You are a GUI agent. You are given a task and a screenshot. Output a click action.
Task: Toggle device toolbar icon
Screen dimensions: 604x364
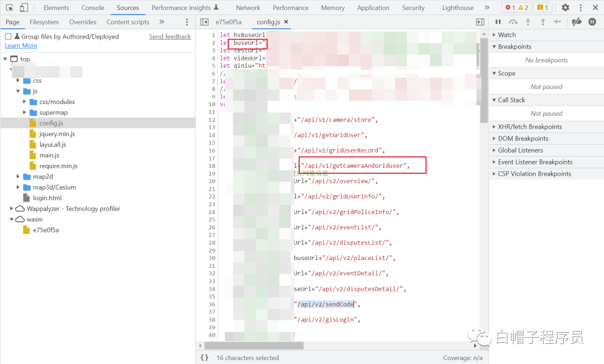point(24,7)
